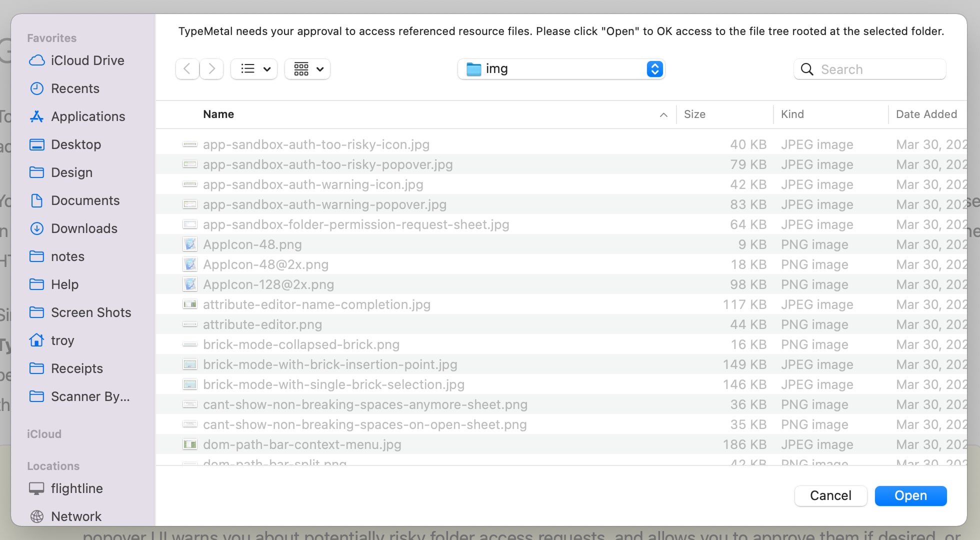This screenshot has height=540, width=980.
Task: Sort files by Date Added column
Action: click(x=926, y=114)
